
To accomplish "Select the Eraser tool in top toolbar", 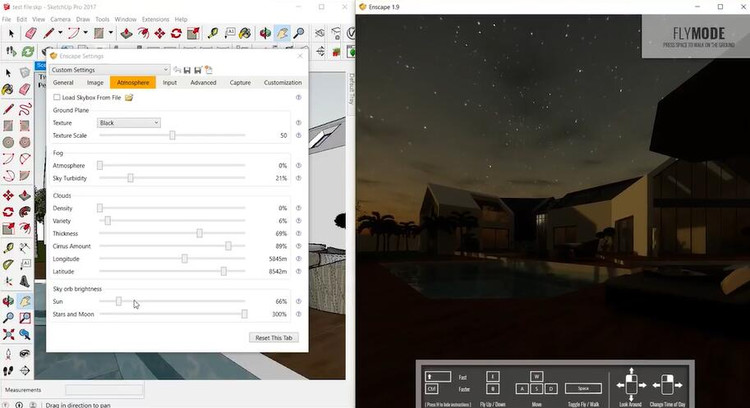I will point(29,33).
